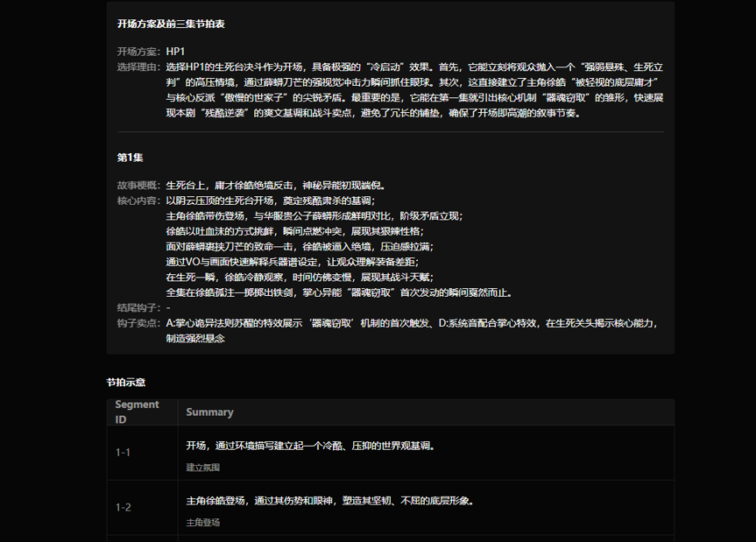Click the 建立氛围 tag under segment 1-1
Image resolution: width=756 pixels, height=542 pixels.
coord(203,468)
